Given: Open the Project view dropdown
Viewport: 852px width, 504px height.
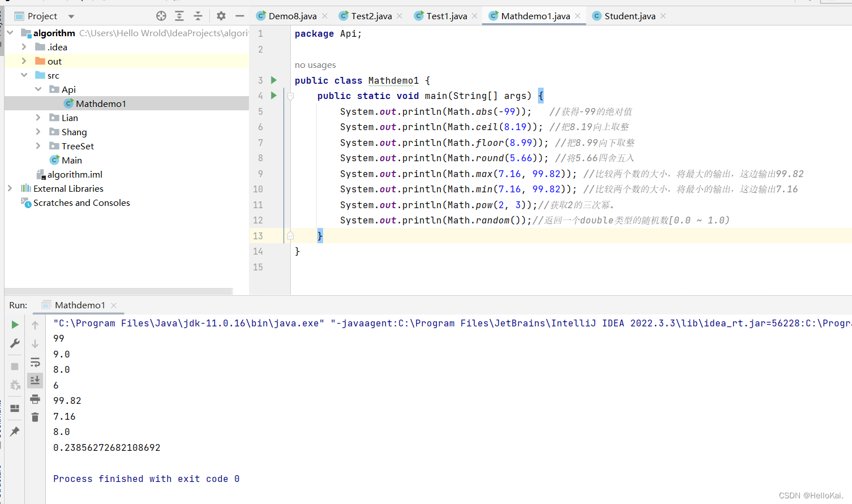Looking at the screenshot, I should (x=71, y=16).
